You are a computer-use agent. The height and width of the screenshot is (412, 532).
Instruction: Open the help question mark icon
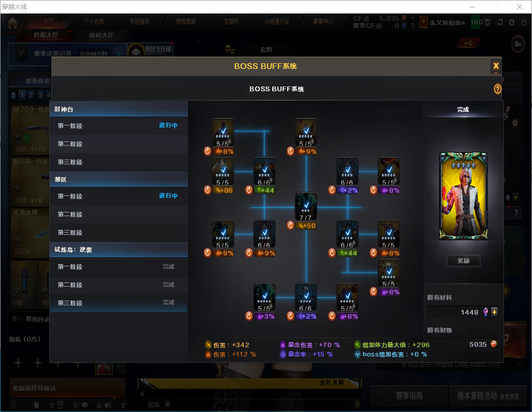[x=497, y=89]
